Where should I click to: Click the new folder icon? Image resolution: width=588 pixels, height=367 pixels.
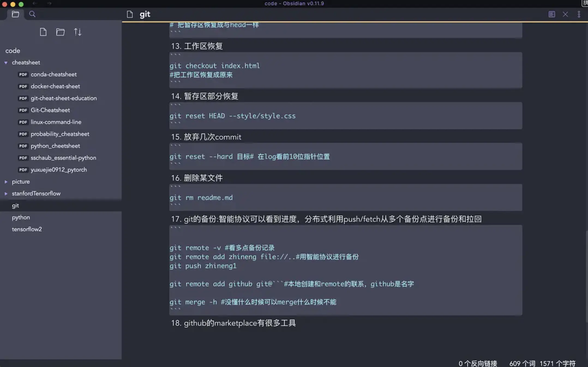coord(60,32)
